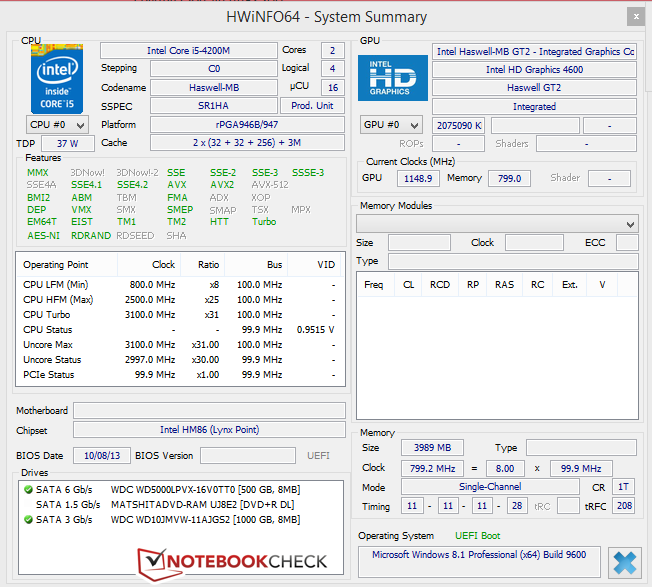Image resolution: width=652 pixels, height=587 pixels.
Task: Click the Freq column header in memory table
Action: (376, 285)
